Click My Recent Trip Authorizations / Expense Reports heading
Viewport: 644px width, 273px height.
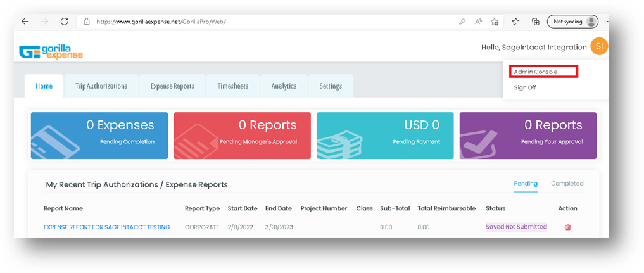(137, 185)
